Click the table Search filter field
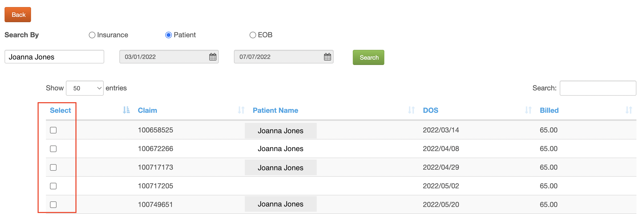This screenshot has height=214, width=644. pyautogui.click(x=598, y=88)
